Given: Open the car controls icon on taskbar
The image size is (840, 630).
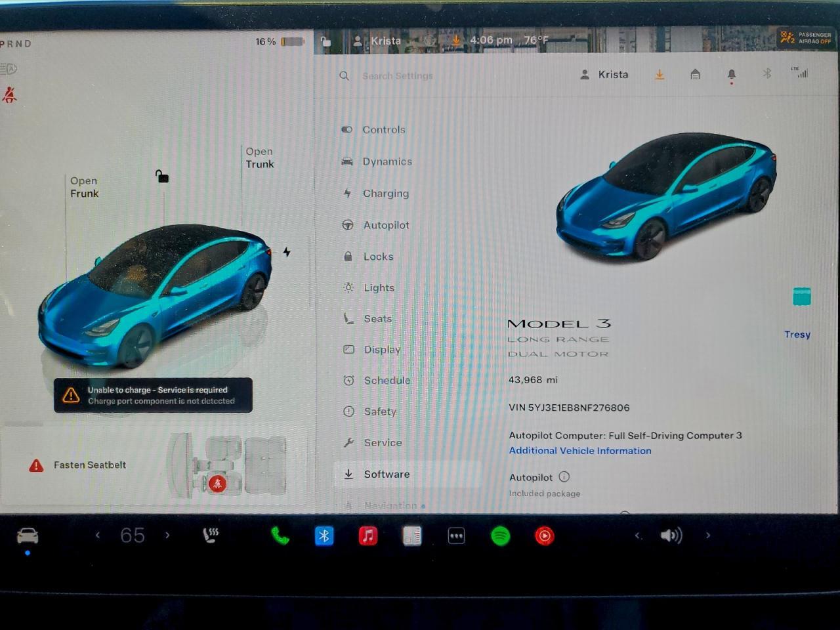Looking at the screenshot, I should coord(28,536).
